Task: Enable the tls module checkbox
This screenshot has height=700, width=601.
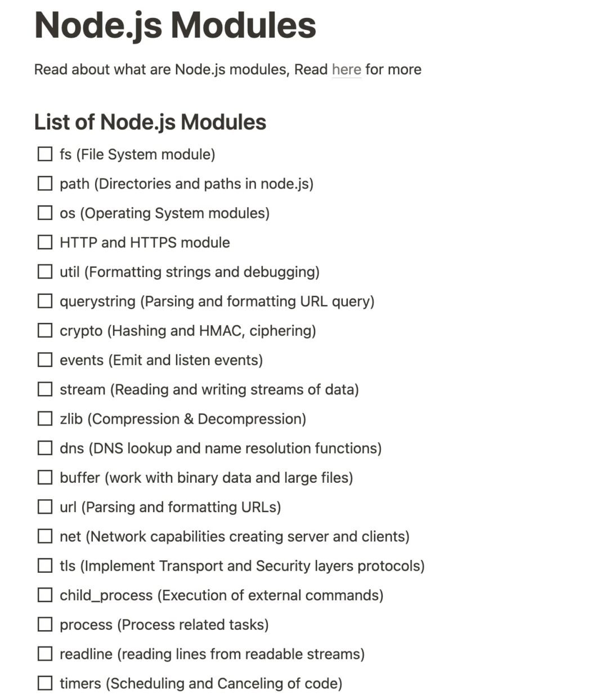Action: pos(45,566)
